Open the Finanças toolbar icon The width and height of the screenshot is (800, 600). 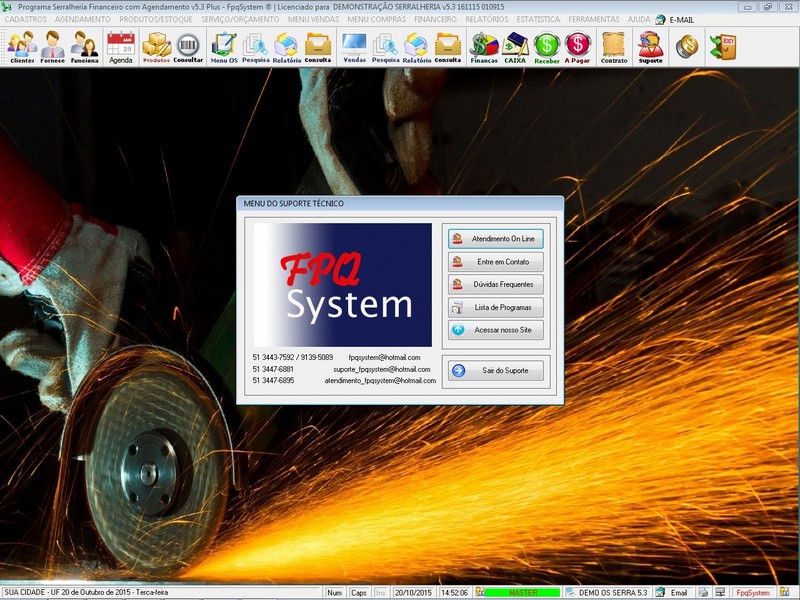[x=484, y=46]
